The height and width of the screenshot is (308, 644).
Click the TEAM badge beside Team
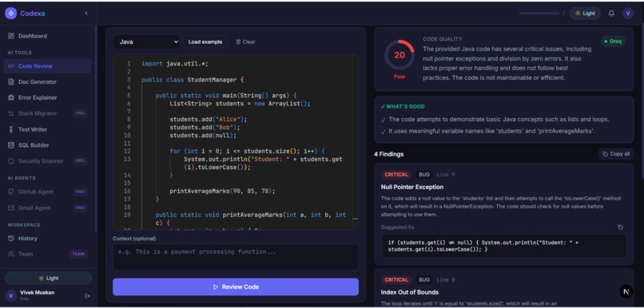pos(78,255)
